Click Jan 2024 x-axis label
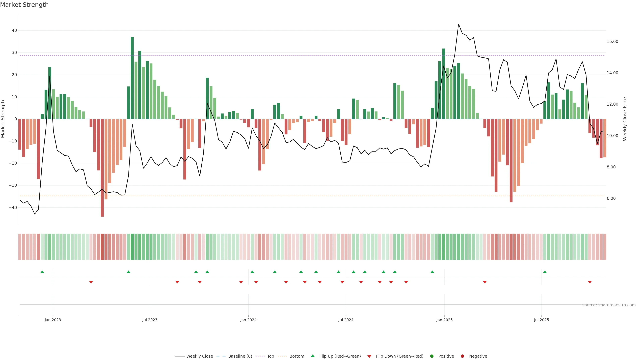This screenshot has height=362, width=644. [x=248, y=320]
